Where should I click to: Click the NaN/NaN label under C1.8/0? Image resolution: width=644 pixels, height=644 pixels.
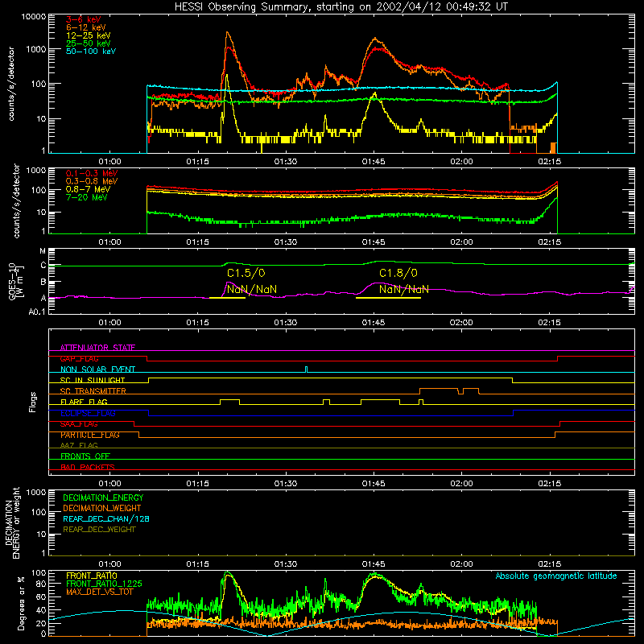[x=404, y=289]
